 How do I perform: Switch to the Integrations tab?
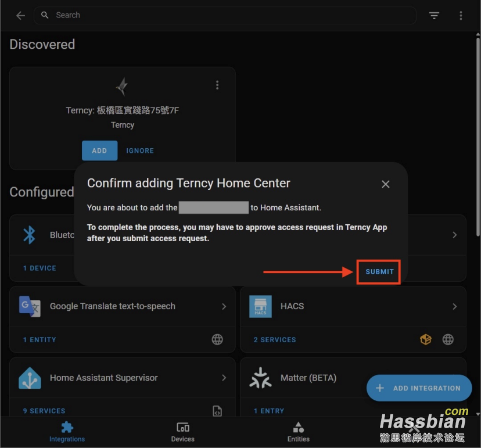click(67, 432)
